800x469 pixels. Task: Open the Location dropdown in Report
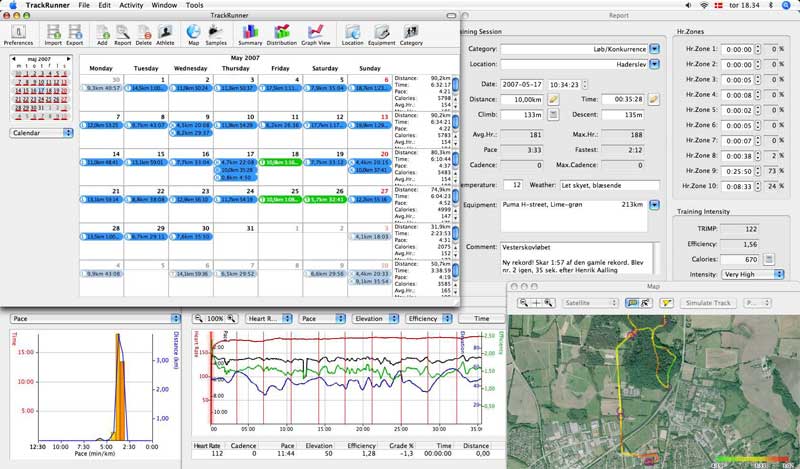(655, 64)
